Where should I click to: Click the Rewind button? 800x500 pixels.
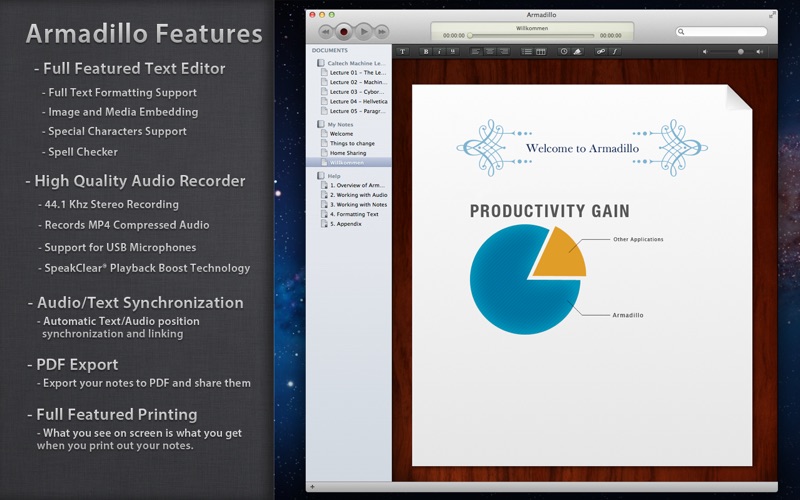click(326, 32)
